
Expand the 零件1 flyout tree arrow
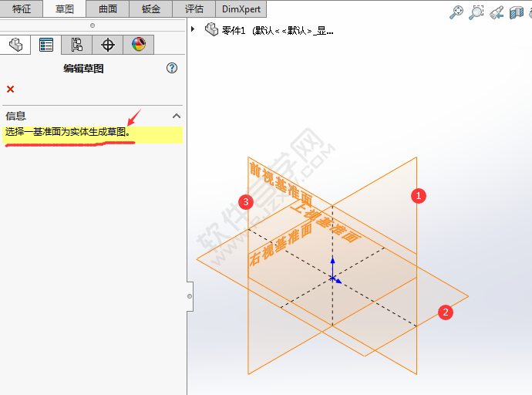pyautogui.click(x=193, y=29)
